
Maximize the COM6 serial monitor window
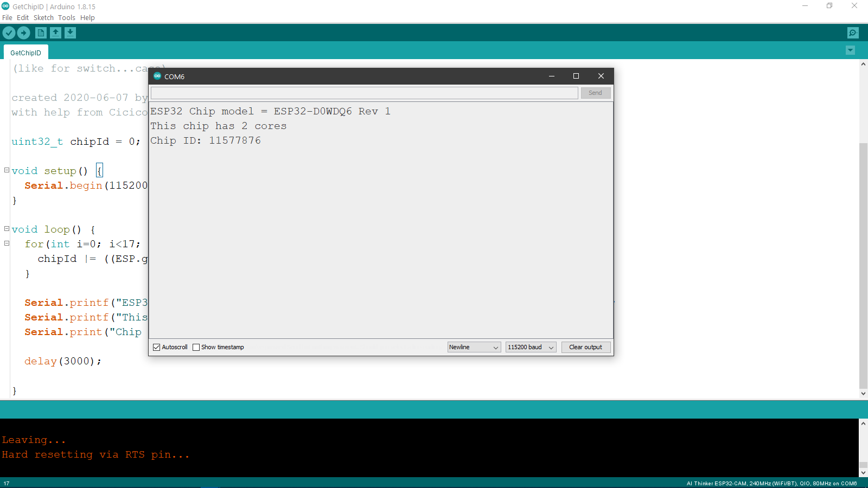tap(576, 76)
